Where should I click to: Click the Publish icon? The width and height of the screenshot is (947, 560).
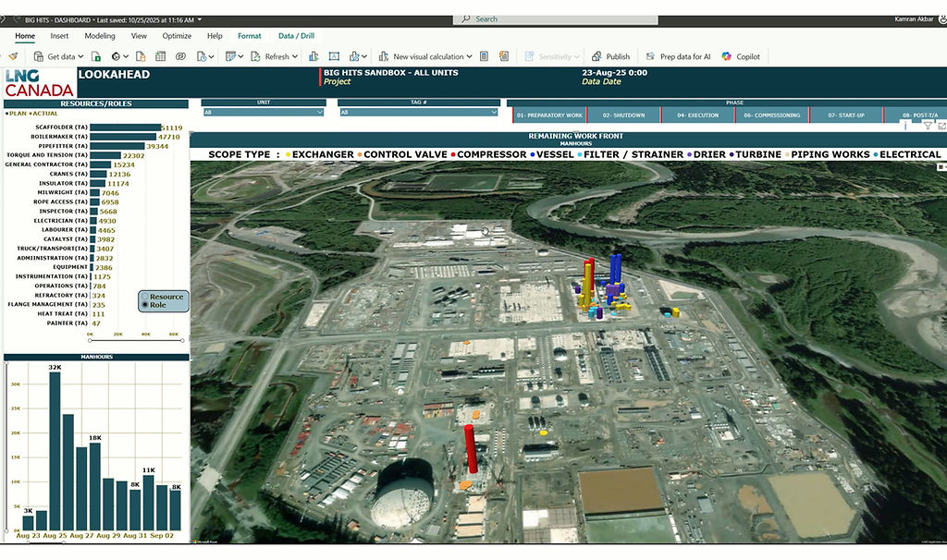pos(596,56)
